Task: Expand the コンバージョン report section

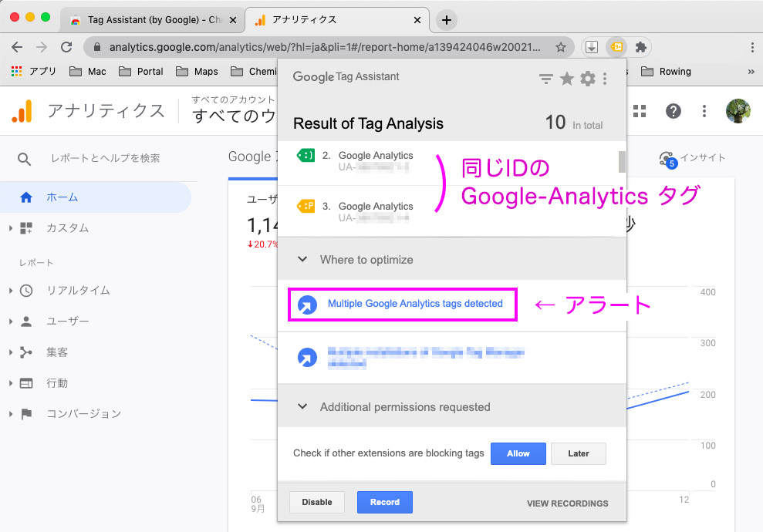Action: point(11,414)
